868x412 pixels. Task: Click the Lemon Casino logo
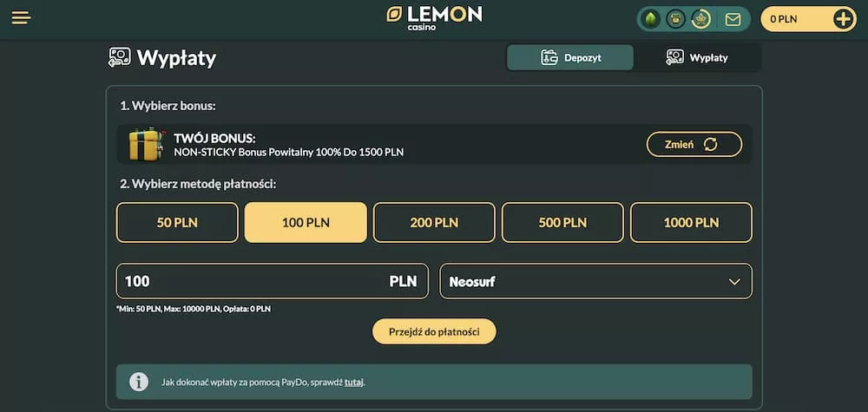coord(434,17)
